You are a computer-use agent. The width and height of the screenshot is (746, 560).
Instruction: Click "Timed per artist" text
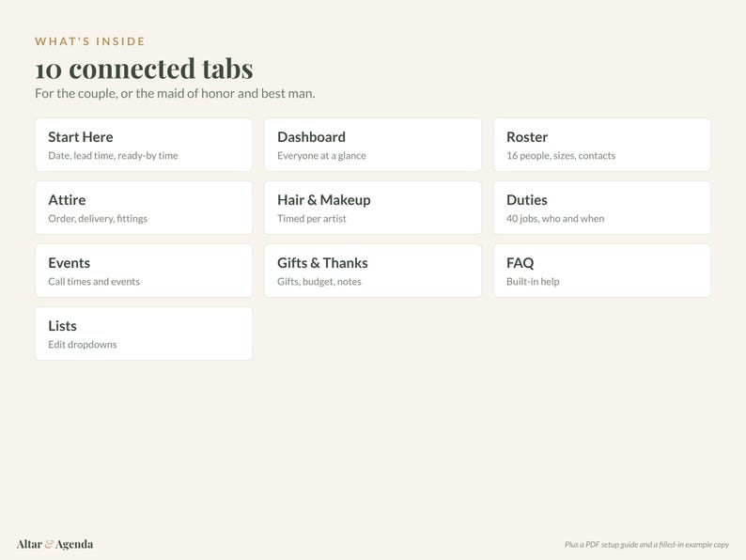coord(312,218)
